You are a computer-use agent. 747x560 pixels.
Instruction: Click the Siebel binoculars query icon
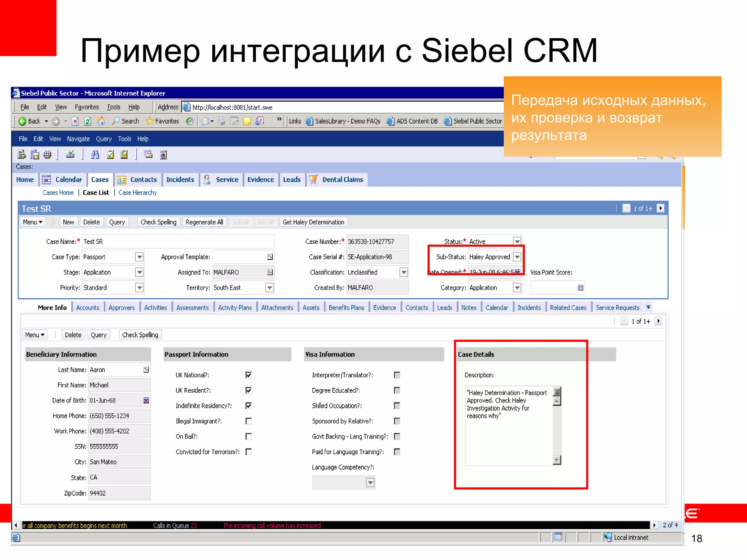(x=95, y=155)
